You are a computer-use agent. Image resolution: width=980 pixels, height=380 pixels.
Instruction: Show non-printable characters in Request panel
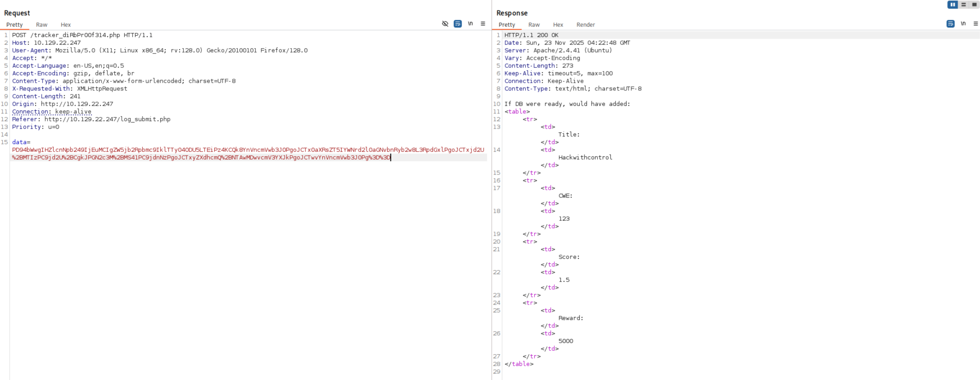click(x=470, y=24)
